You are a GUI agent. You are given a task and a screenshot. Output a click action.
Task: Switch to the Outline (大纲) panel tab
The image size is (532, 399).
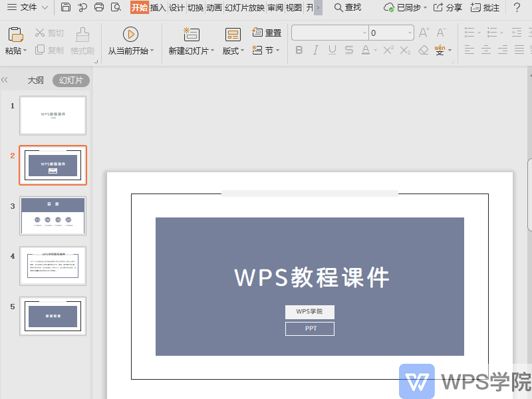coord(35,79)
